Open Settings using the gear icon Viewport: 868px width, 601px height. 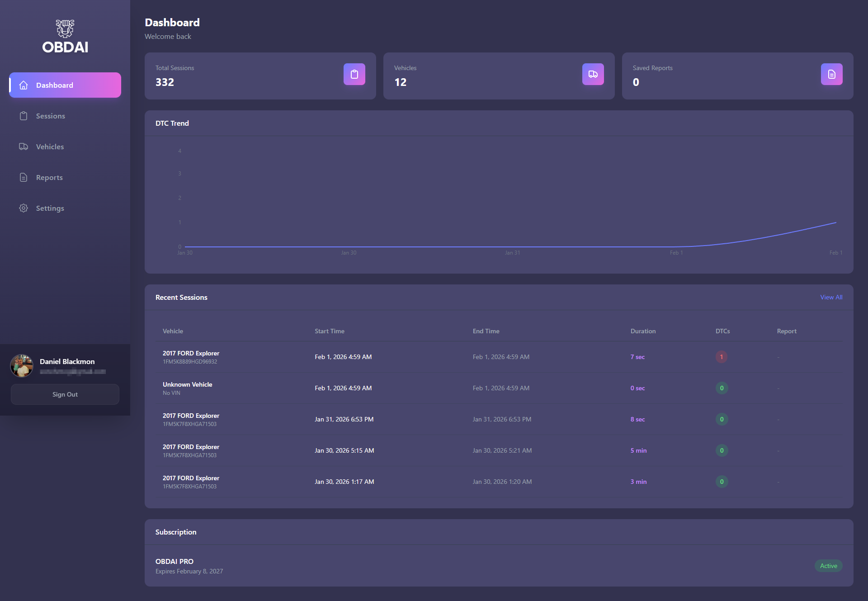(x=24, y=208)
